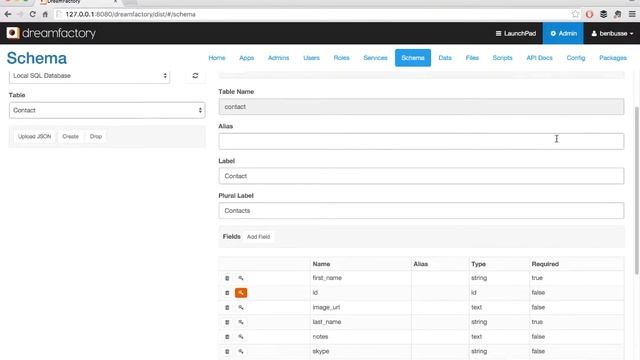Open the Apps tab
Viewport: 640px width, 360px height.
(x=247, y=58)
